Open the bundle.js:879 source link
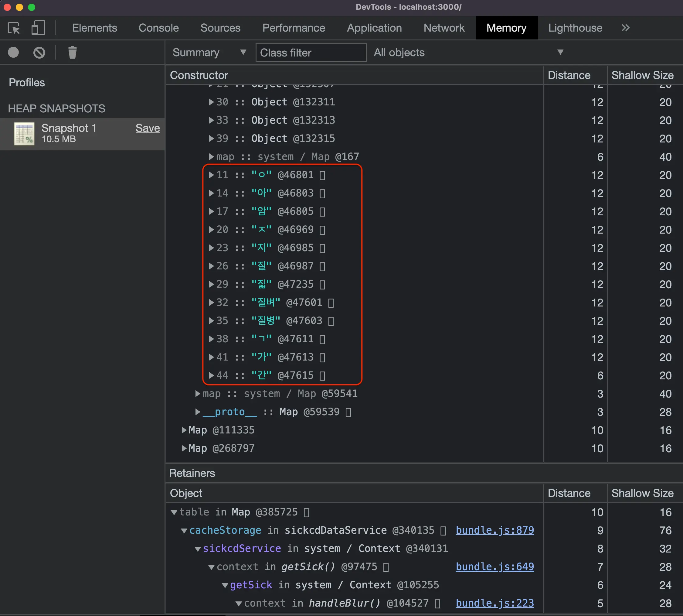 click(494, 530)
